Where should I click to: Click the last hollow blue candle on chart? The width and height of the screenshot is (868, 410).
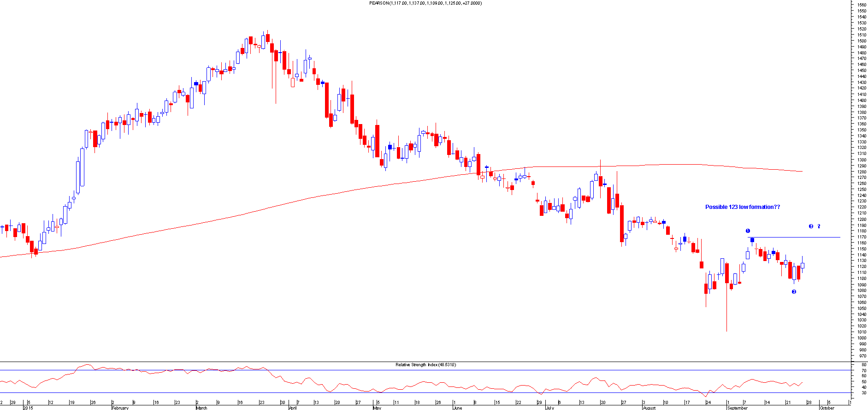(x=803, y=265)
